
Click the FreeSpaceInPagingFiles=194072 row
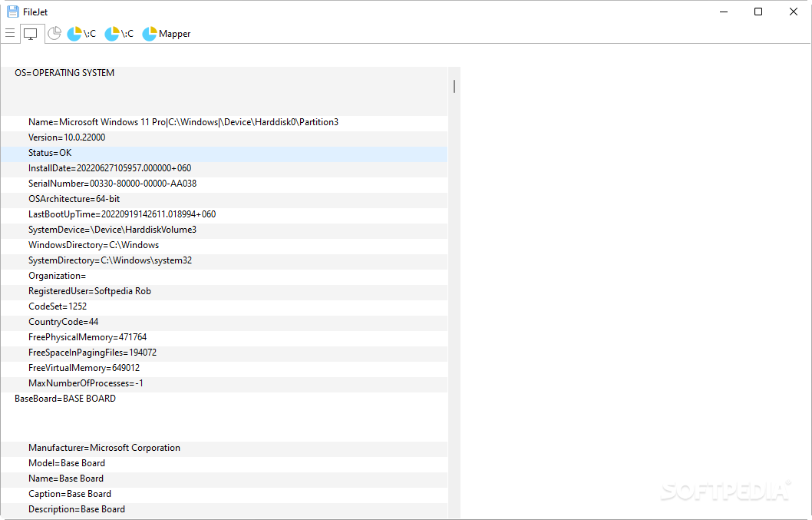224,353
